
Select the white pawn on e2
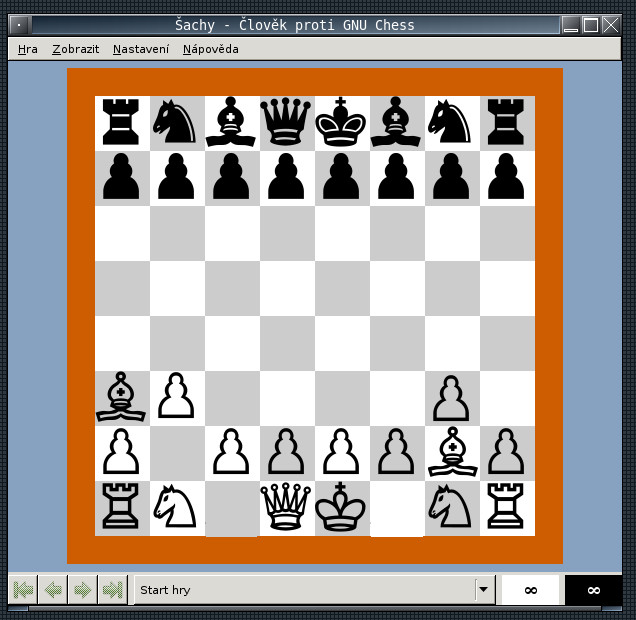tap(341, 451)
